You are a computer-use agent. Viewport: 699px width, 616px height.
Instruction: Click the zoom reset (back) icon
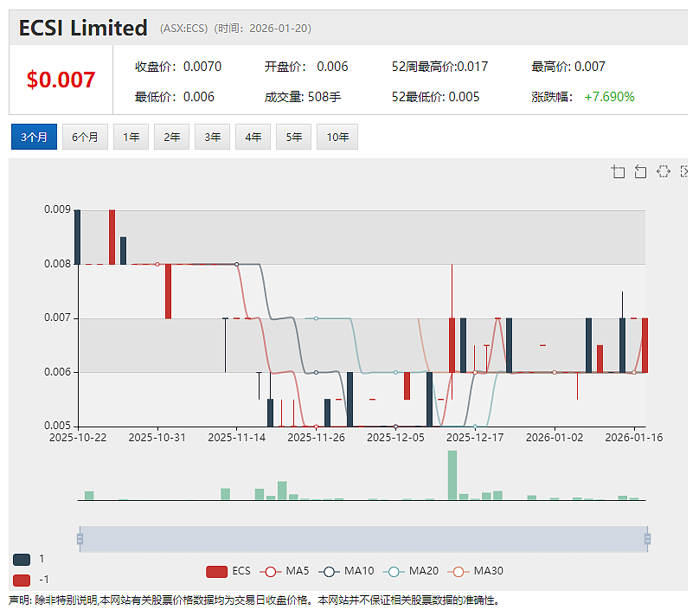point(640,171)
